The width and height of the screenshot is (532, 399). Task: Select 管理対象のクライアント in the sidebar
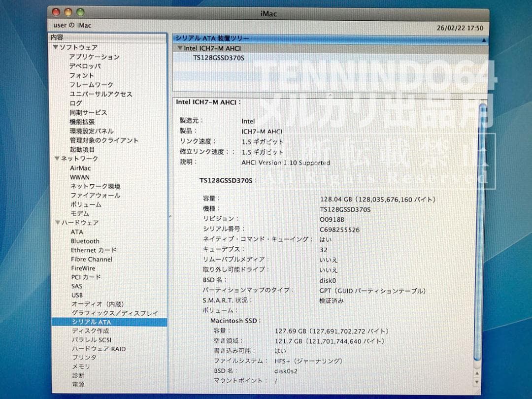coord(104,140)
